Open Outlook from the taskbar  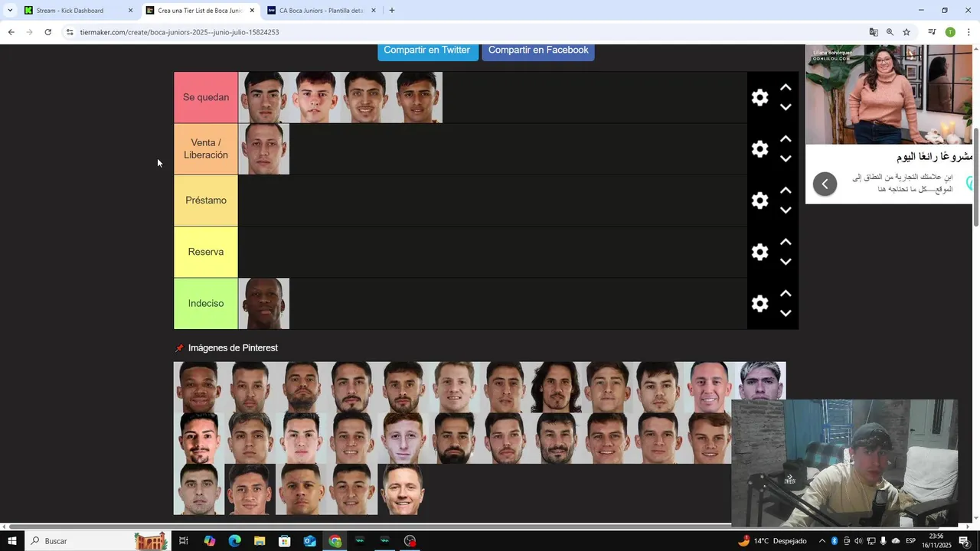pos(309,541)
